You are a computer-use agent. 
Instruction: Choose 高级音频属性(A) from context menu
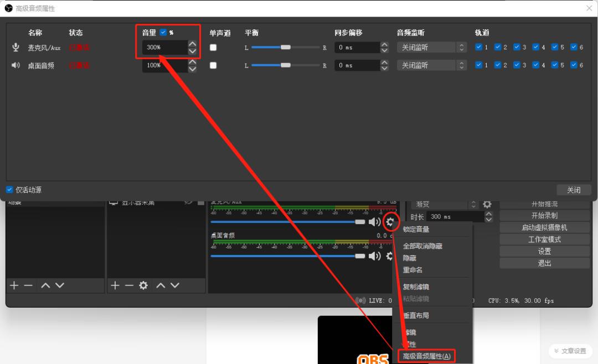426,356
